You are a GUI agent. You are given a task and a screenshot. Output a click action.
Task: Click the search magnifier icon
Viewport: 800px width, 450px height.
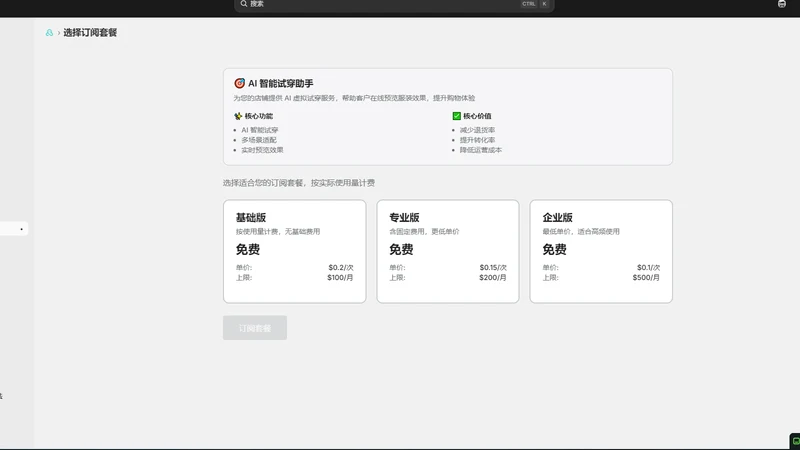point(244,4)
